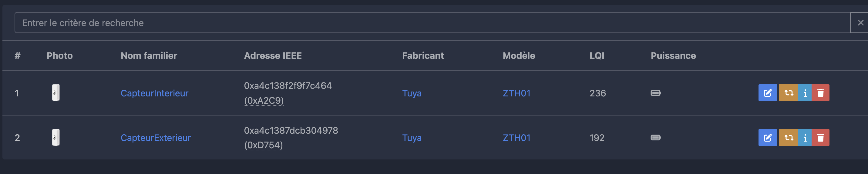Show interview info for CapteurExterieur

(x=805, y=138)
